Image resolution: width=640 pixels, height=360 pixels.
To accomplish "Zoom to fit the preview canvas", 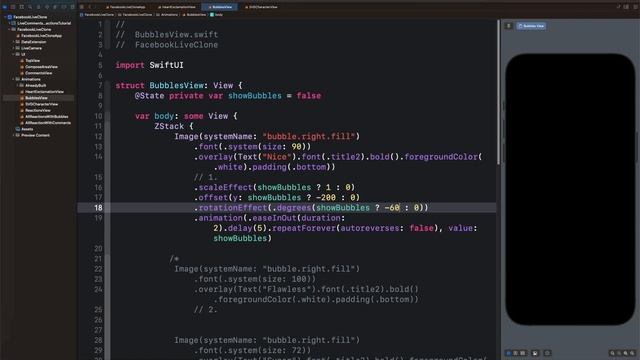I will tap(625, 353).
